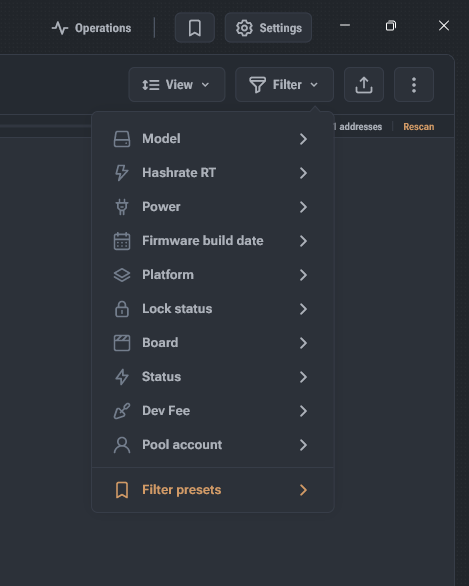
Task: Click the bookmark icon button in top bar
Action: [x=195, y=28]
